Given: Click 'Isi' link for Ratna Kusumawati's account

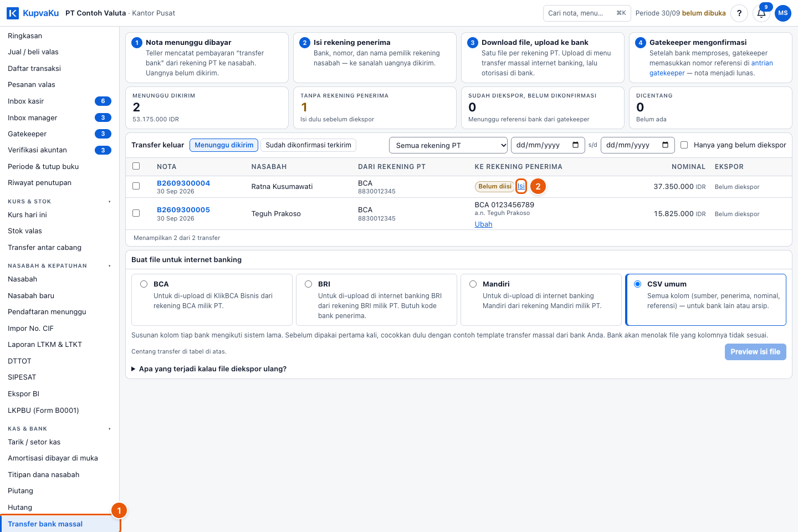Looking at the screenshot, I should (x=521, y=187).
